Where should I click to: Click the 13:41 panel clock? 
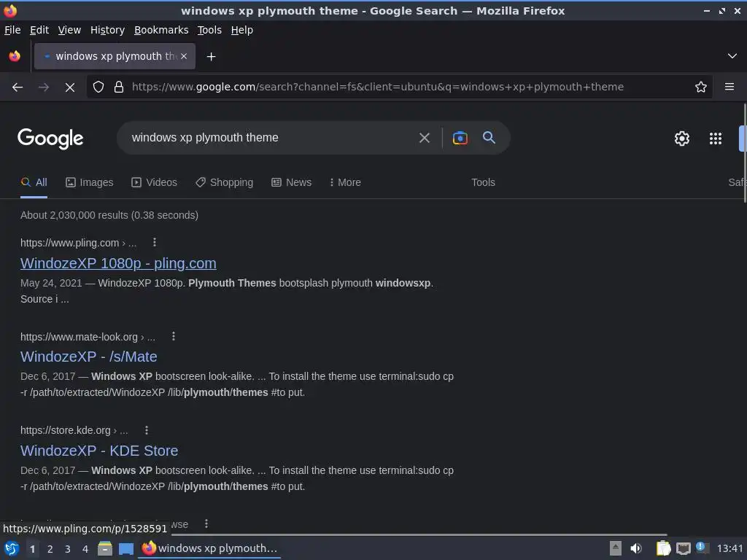pos(729,548)
